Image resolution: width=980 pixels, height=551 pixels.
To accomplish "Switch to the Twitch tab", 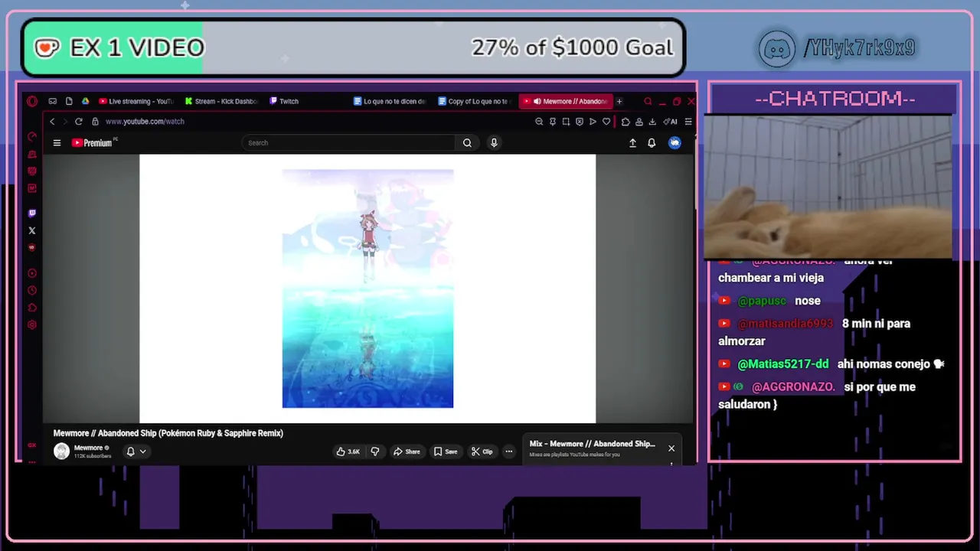I will coord(285,101).
